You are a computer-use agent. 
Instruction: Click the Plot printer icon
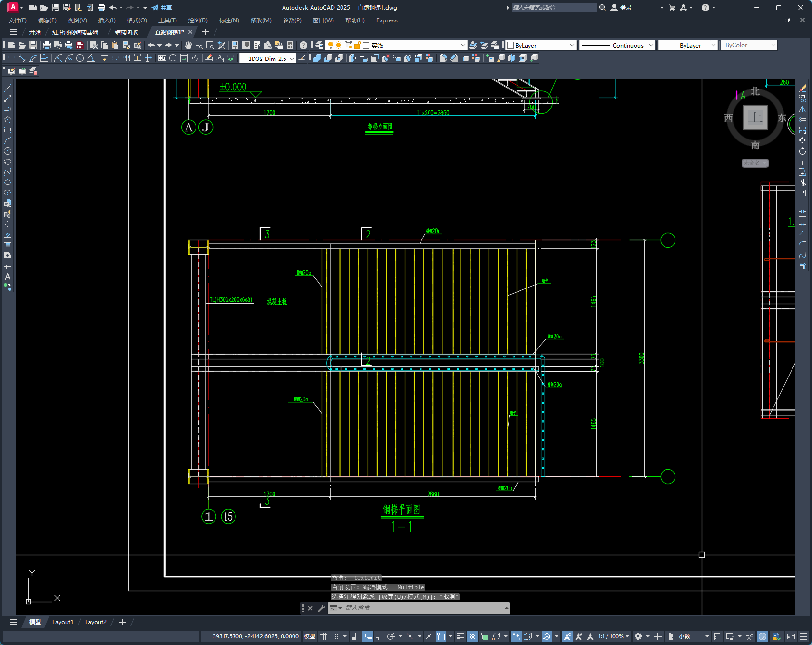tap(47, 45)
